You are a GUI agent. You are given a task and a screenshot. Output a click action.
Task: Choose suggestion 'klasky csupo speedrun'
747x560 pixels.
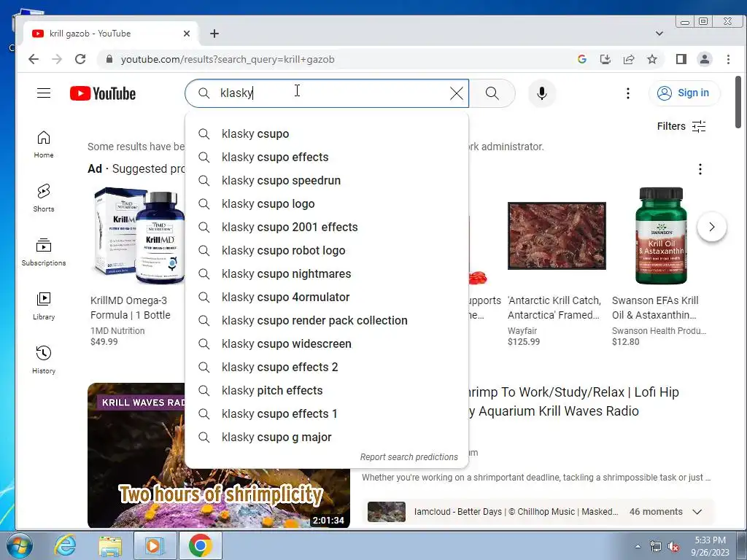click(327, 181)
